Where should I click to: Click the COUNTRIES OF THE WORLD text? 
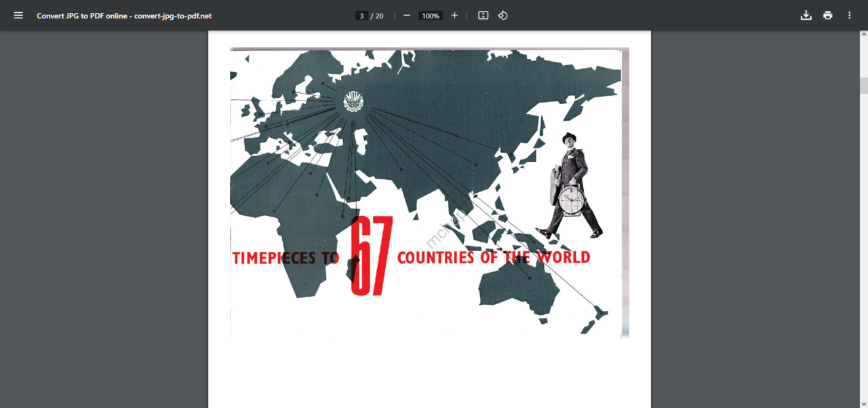493,257
